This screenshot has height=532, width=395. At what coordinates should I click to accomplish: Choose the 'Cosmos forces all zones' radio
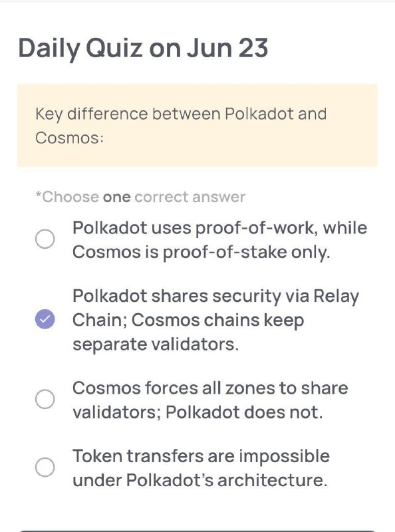pyautogui.click(x=45, y=399)
